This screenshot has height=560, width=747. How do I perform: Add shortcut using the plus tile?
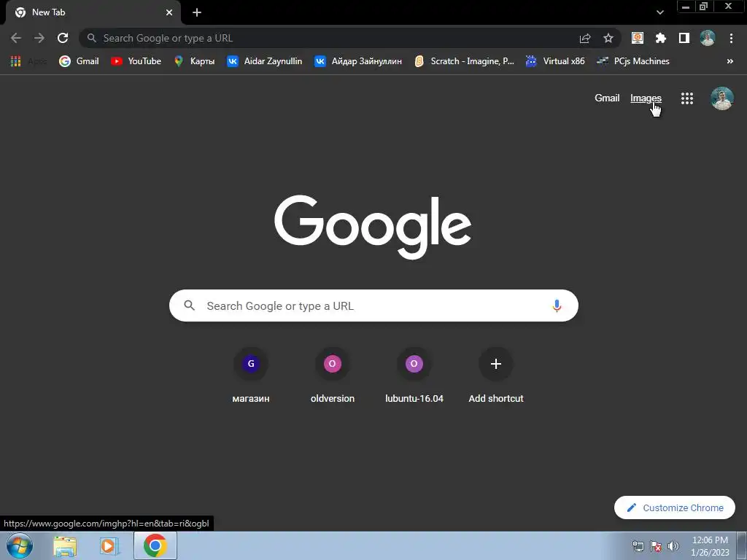(496, 376)
